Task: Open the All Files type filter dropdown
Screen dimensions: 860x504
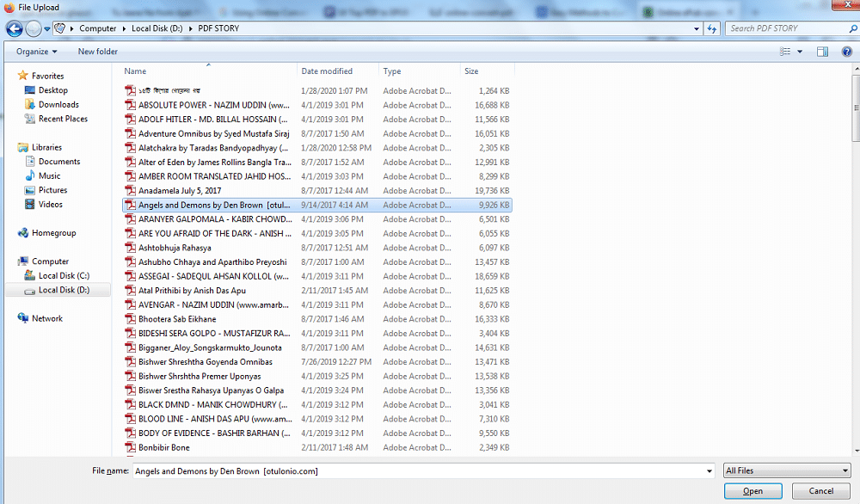Action: coord(787,470)
